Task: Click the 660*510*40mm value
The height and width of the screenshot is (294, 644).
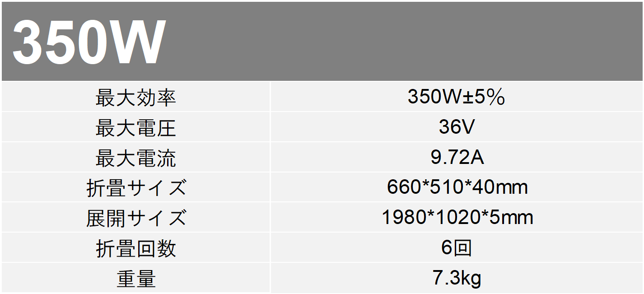Action: [457, 187]
